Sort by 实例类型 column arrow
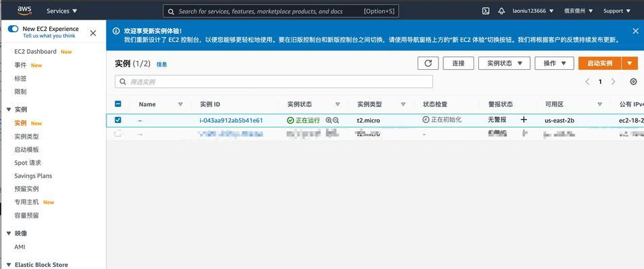Screen dimensions: 644x269 click(403, 104)
